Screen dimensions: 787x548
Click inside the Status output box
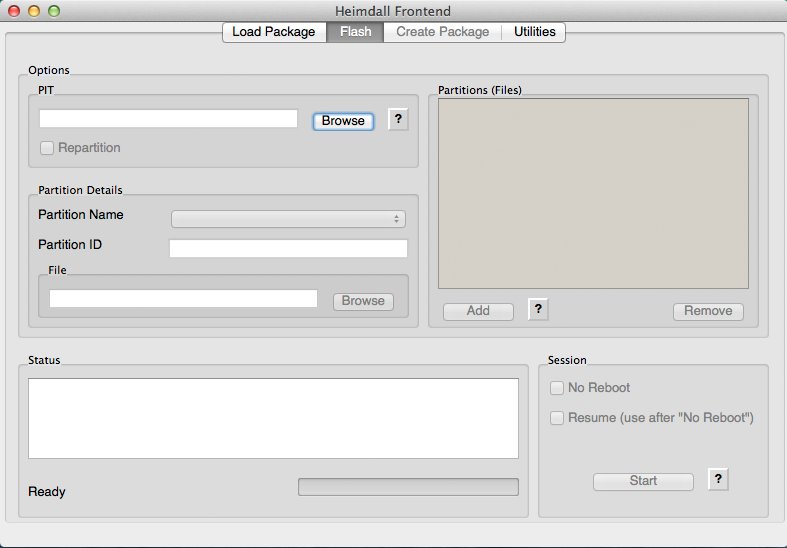pyautogui.click(x=274, y=419)
